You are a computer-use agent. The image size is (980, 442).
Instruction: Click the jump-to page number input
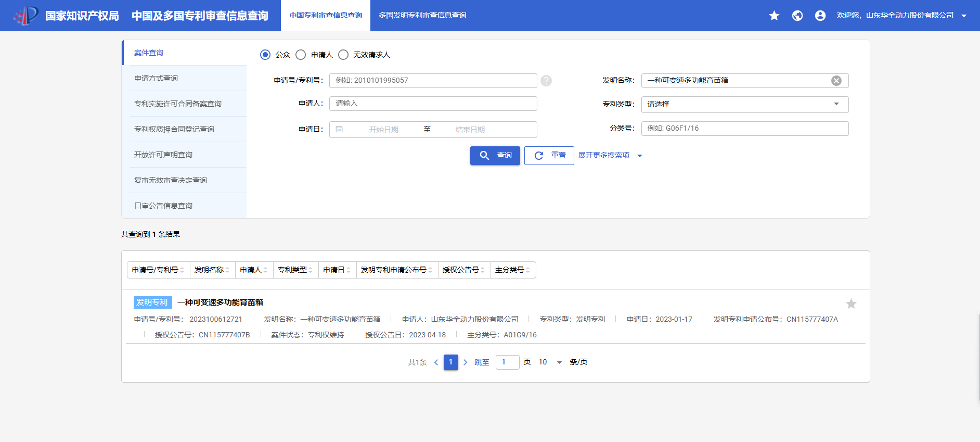pyautogui.click(x=508, y=362)
